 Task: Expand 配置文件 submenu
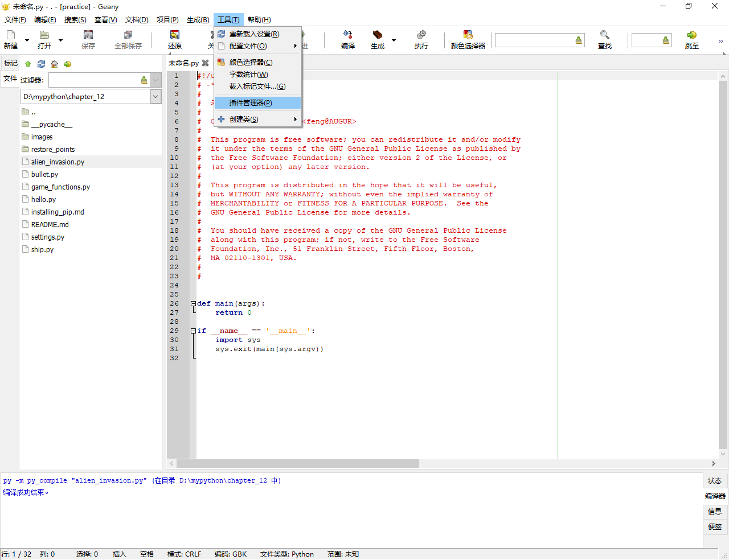(257, 46)
